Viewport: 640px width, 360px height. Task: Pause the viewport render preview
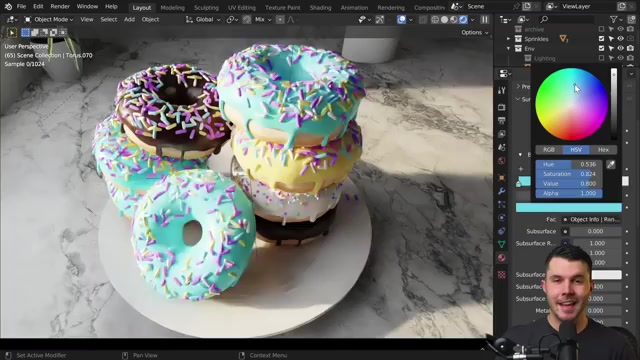click(484, 19)
